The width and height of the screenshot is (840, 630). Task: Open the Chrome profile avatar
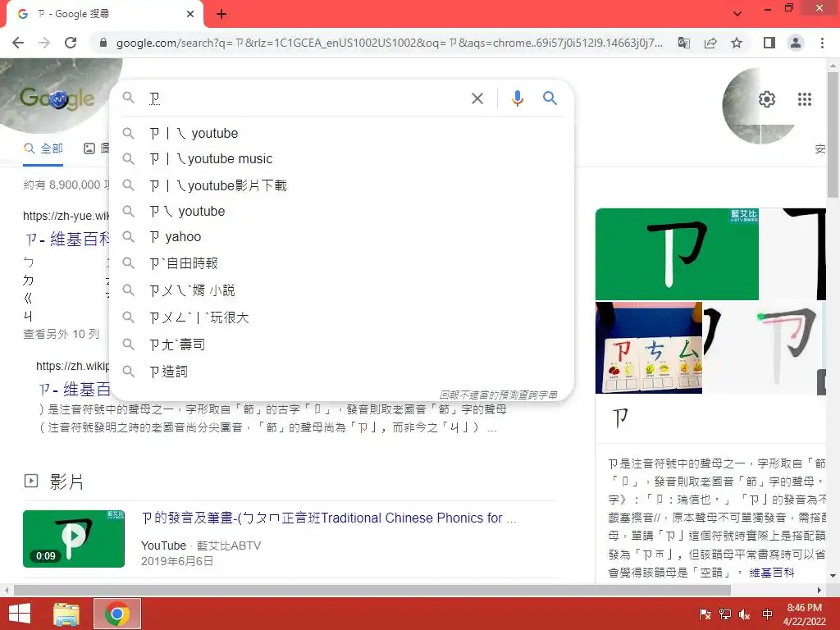(x=796, y=43)
